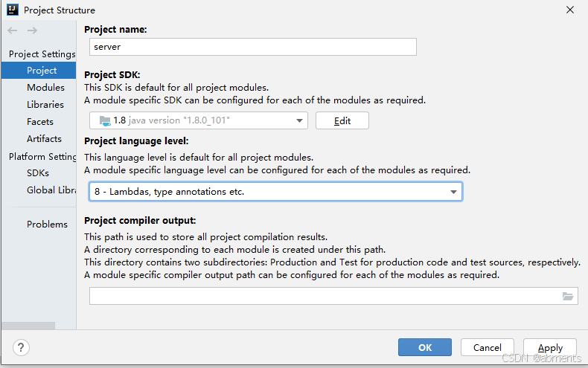
Task: Click the IntelliJ logo in the title bar
Action: click(x=13, y=10)
